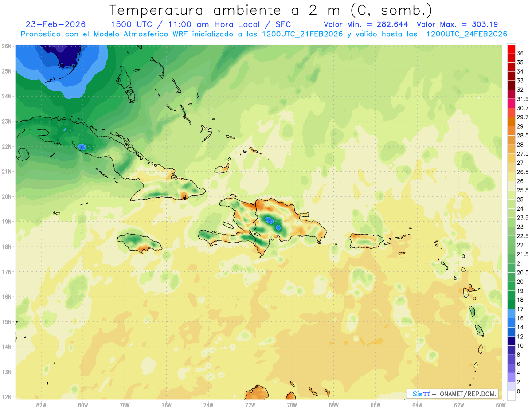Click the latitude axis label 16N
Screen dimensions: 532x411
7,297
